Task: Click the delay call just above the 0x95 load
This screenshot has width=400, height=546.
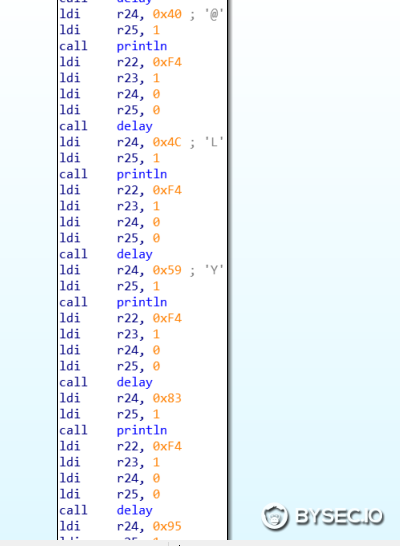Action: pyautogui.click(x=134, y=510)
